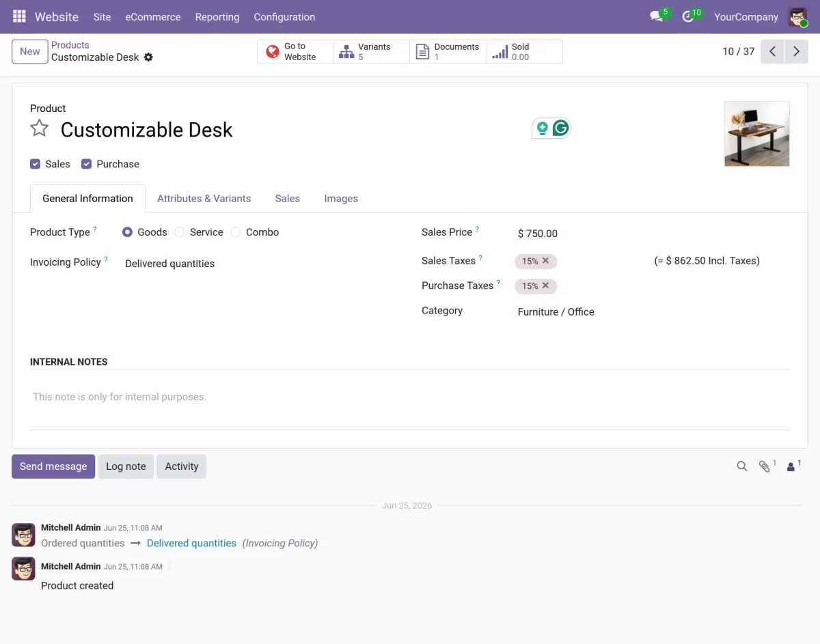Toggle the Purchase checkbox
The width and height of the screenshot is (820, 644).
pos(86,164)
